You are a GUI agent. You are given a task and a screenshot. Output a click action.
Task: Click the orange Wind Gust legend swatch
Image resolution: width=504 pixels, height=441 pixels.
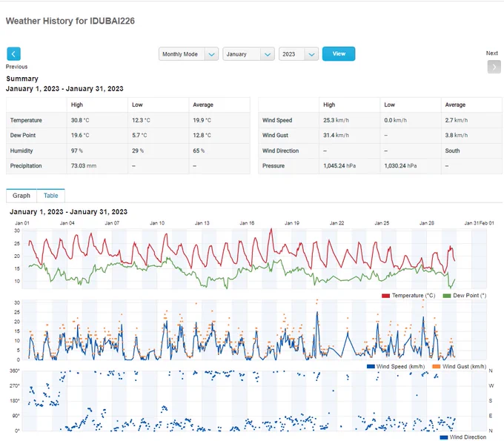point(436,366)
